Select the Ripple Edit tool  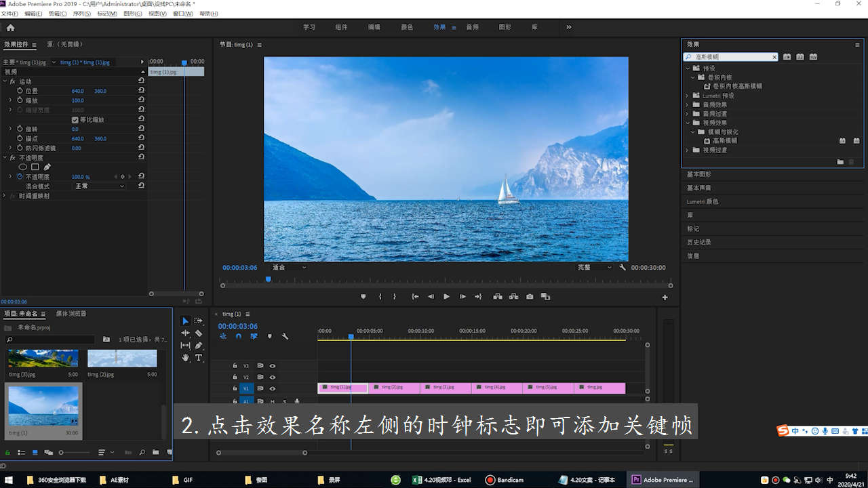pos(185,333)
